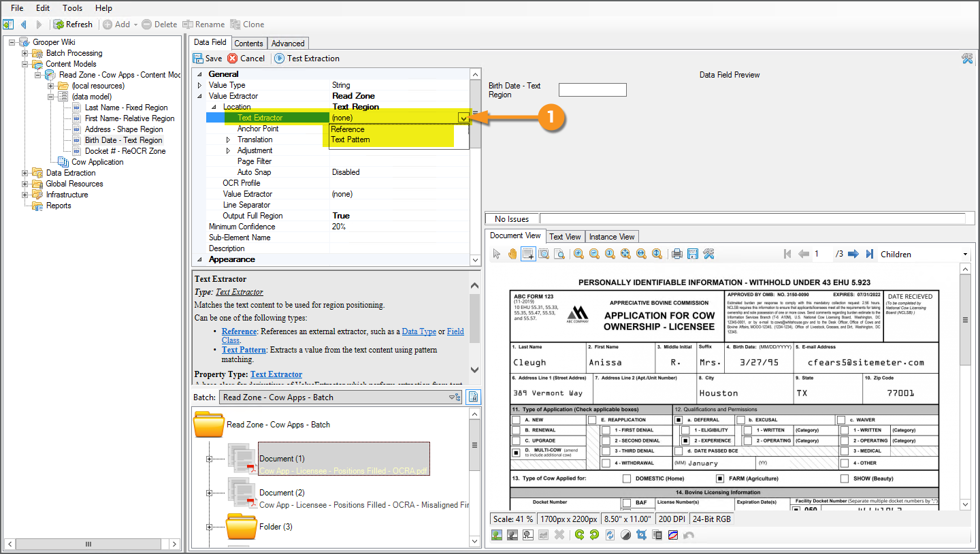The image size is (980, 554).
Task: Click the left panel horizontal scrollbar
Action: (90, 543)
